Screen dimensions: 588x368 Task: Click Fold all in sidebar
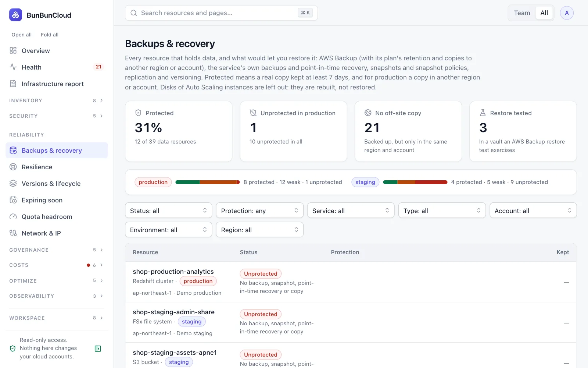tap(50, 35)
